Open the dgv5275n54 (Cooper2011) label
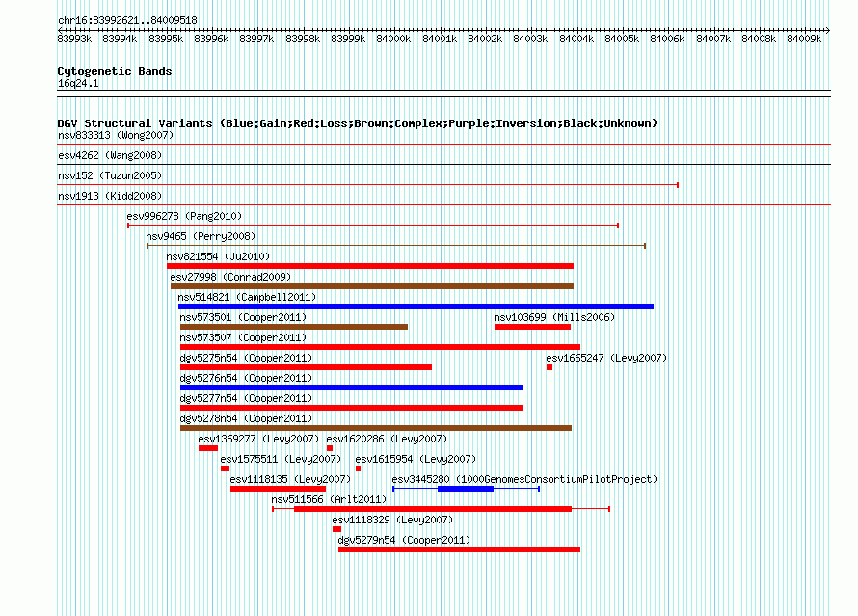858x616 pixels. (x=246, y=358)
